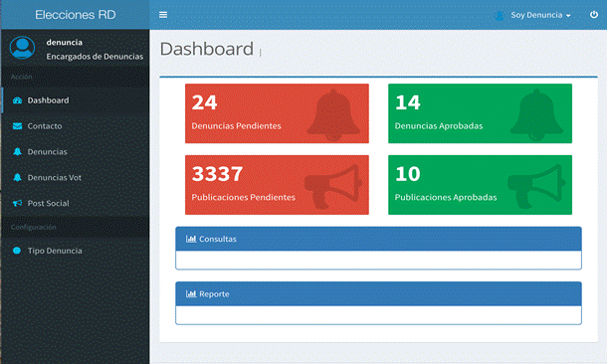Open the 10 Publicaciones Aprobadas card
Viewport: 607px width, 364px height.
(x=480, y=185)
